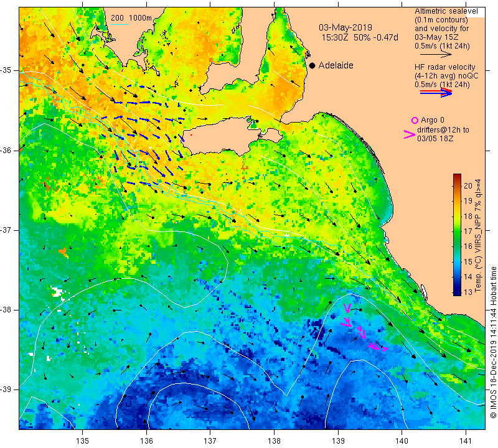
Task: Click the '(0.1m contours)' legend text
Action: pyautogui.click(x=441, y=20)
